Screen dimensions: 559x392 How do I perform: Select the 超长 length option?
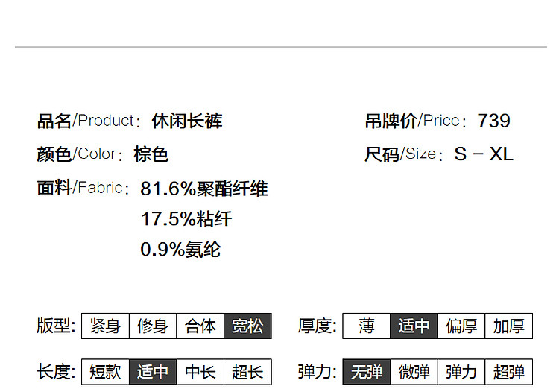pyautogui.click(x=247, y=372)
